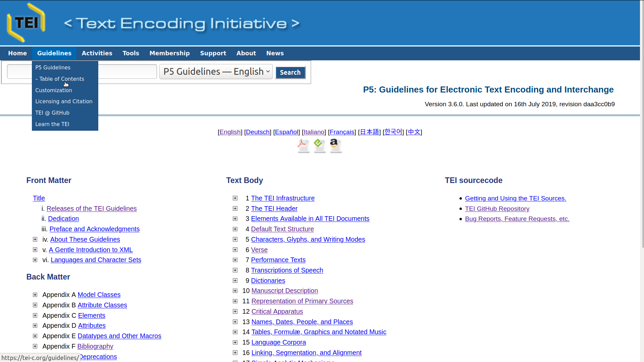Click the TEI logo in header

click(26, 23)
